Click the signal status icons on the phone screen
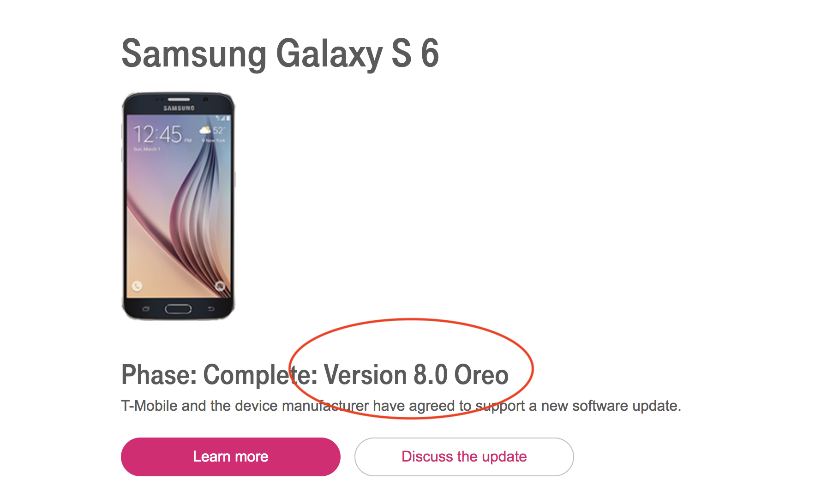815x504 pixels. click(x=222, y=118)
